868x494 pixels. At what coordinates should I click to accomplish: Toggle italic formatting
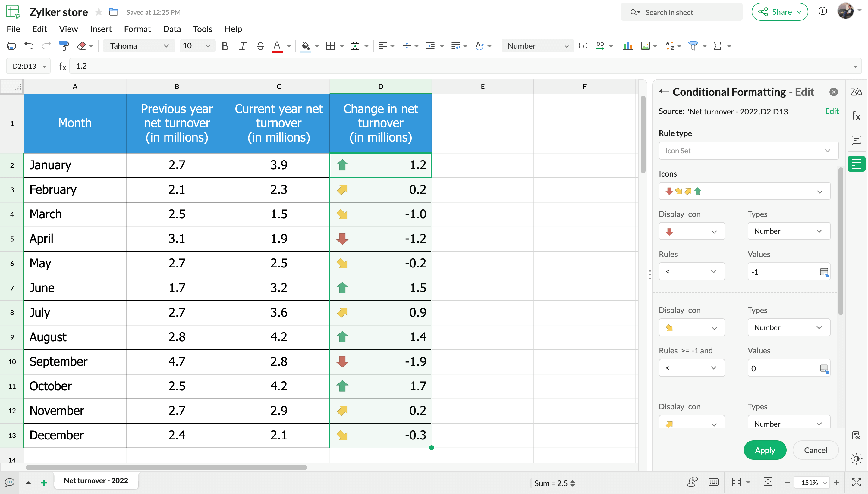(242, 46)
